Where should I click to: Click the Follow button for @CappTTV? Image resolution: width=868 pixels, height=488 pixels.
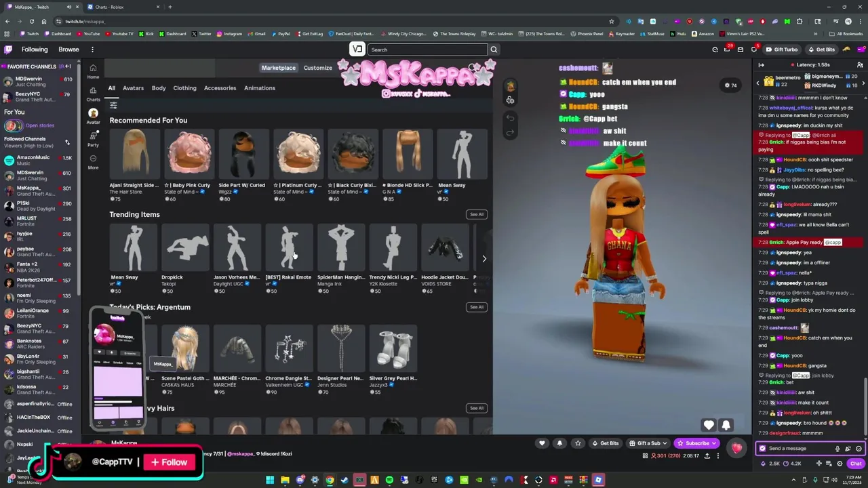pyautogui.click(x=170, y=462)
